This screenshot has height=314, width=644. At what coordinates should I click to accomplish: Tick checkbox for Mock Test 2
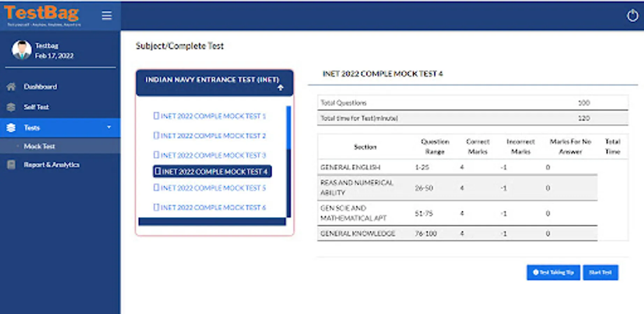[156, 135]
